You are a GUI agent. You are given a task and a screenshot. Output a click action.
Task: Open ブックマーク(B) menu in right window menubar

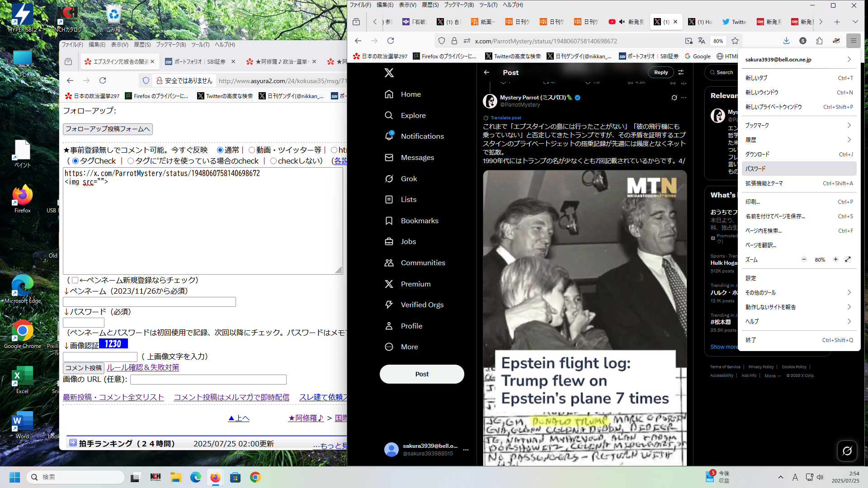click(458, 5)
